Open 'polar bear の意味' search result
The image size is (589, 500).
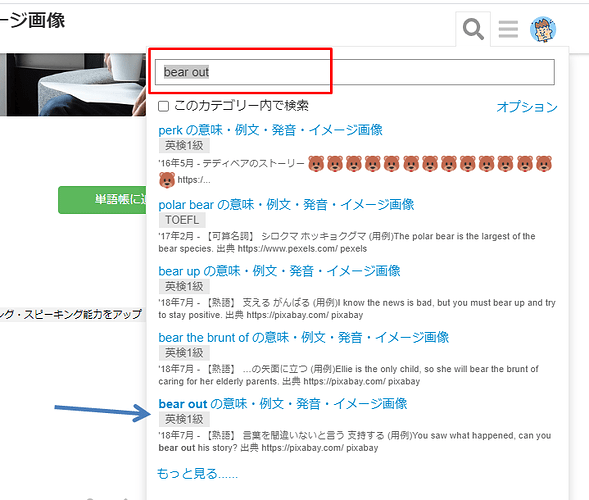click(x=286, y=204)
